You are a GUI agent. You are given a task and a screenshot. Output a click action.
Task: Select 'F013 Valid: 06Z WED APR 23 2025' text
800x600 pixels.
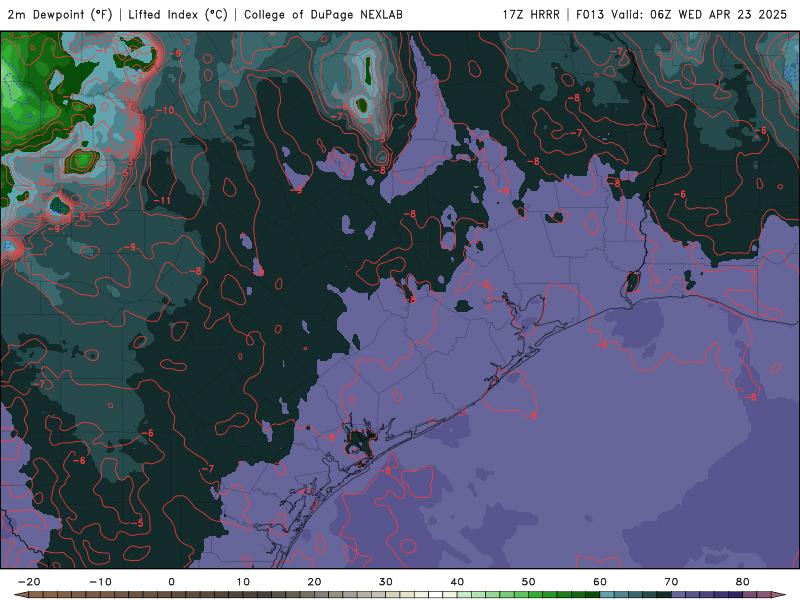[x=681, y=14]
